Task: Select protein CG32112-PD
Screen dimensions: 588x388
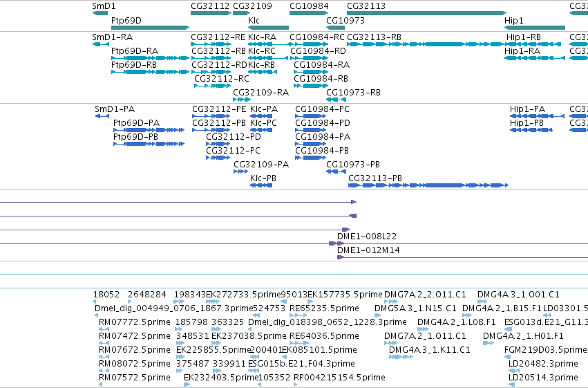Action: pos(234,137)
